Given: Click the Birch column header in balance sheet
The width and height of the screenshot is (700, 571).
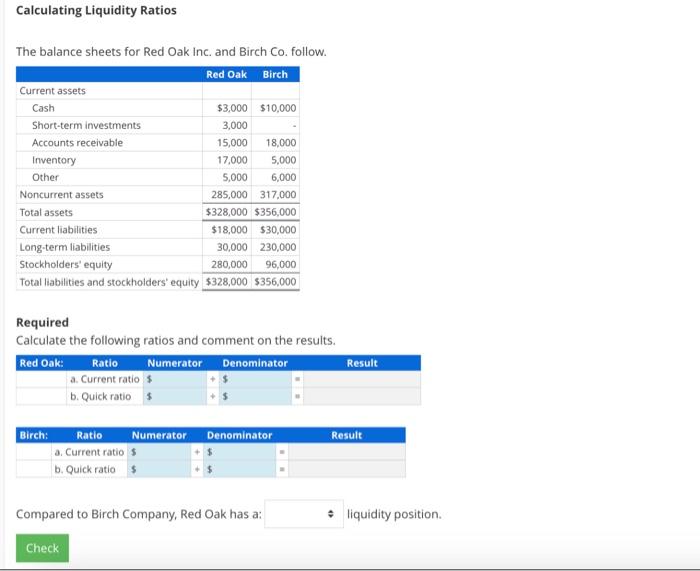Looking at the screenshot, I should click(x=275, y=75).
